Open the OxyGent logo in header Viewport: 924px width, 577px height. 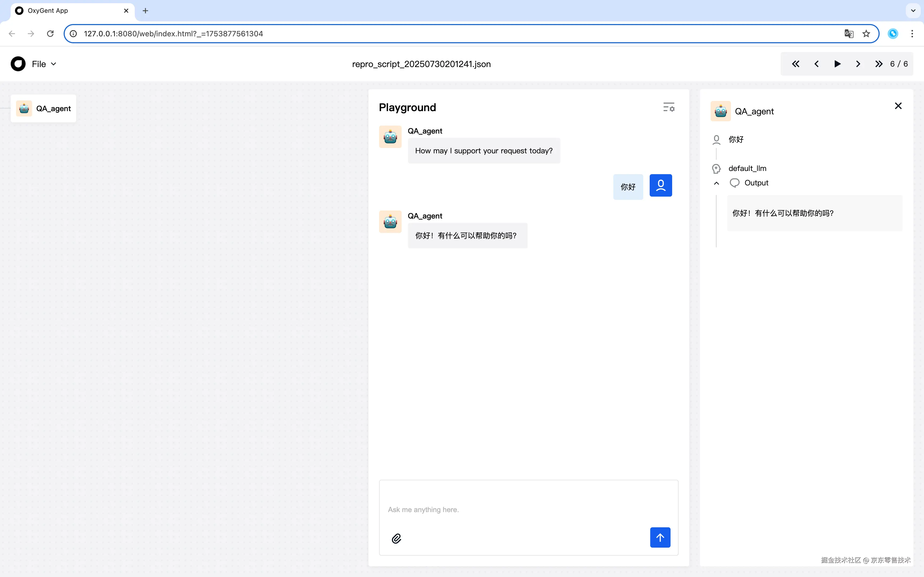tap(18, 64)
